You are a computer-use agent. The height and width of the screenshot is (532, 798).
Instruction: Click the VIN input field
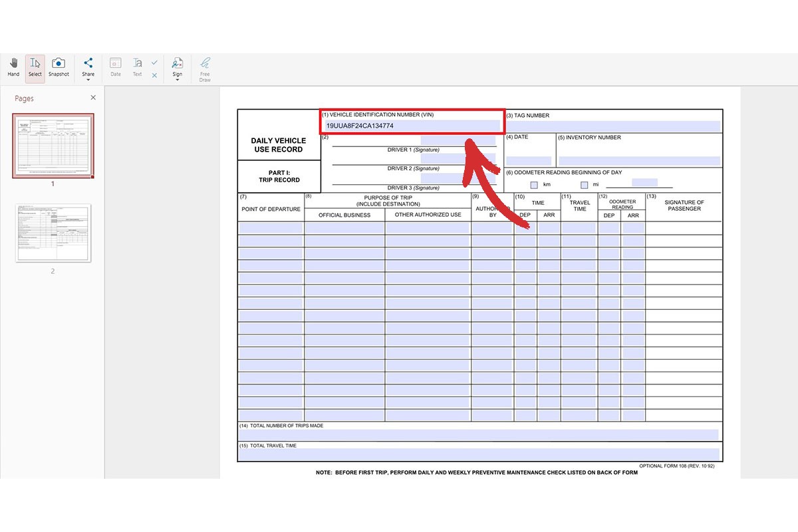[x=412, y=126]
